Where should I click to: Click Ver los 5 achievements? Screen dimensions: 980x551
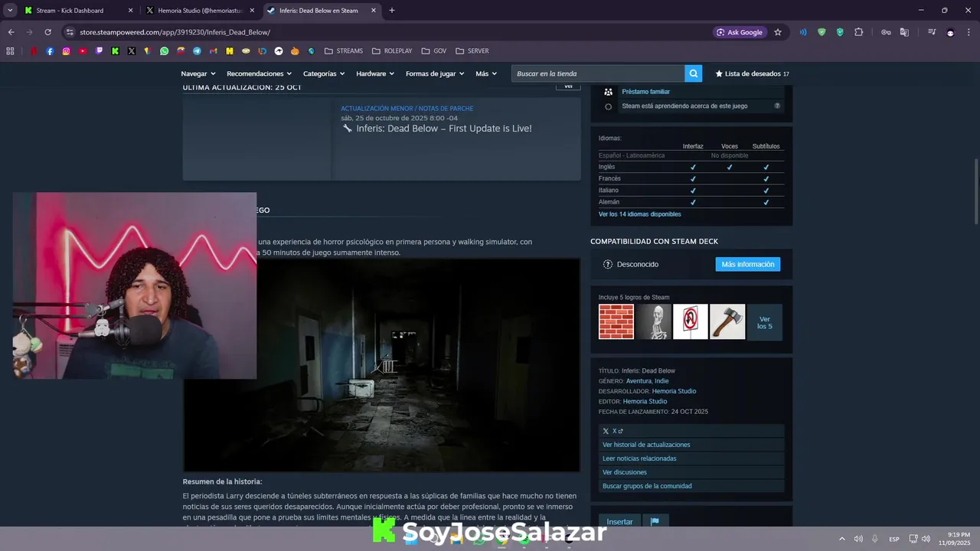(765, 321)
